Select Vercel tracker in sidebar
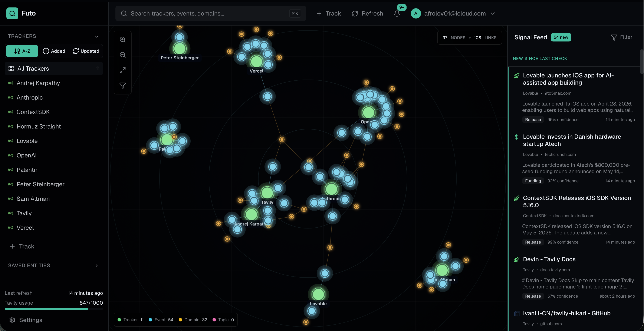Viewport: 644px width, 331px height. coord(54,228)
